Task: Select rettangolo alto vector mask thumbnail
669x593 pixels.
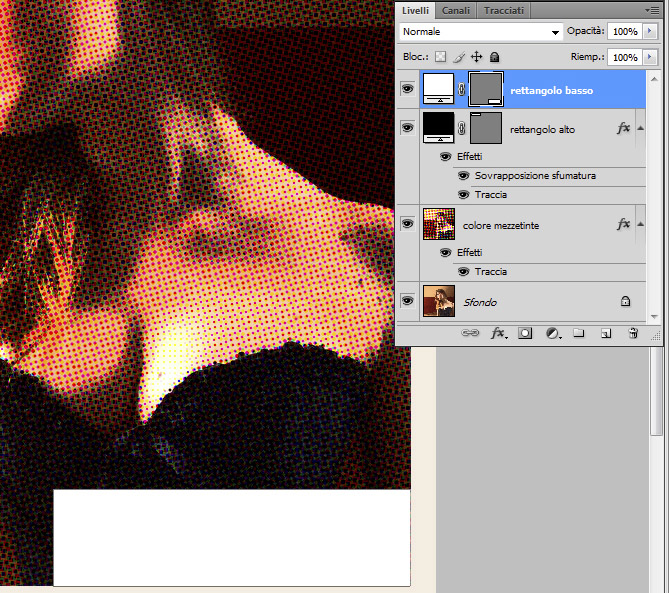Action: [x=486, y=128]
